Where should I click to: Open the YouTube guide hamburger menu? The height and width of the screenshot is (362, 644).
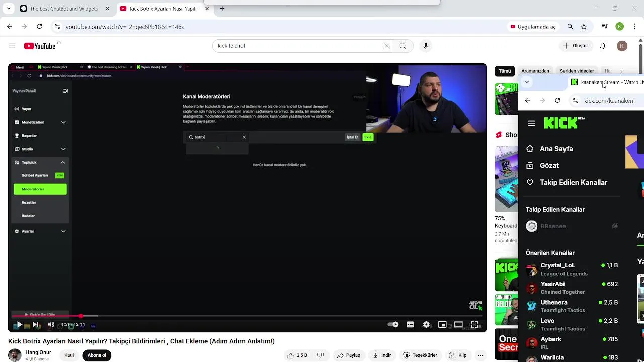pos(12,46)
